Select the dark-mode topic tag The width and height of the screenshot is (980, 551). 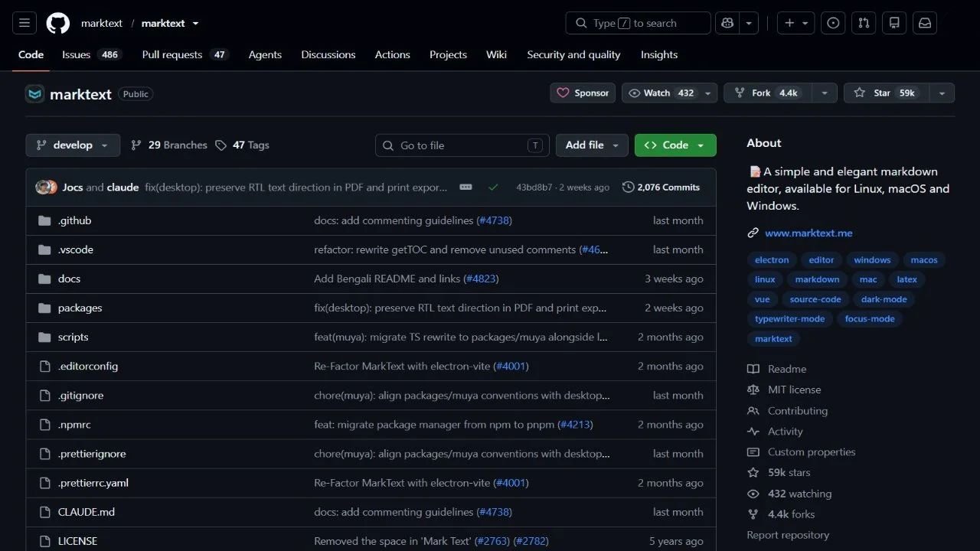(x=884, y=299)
